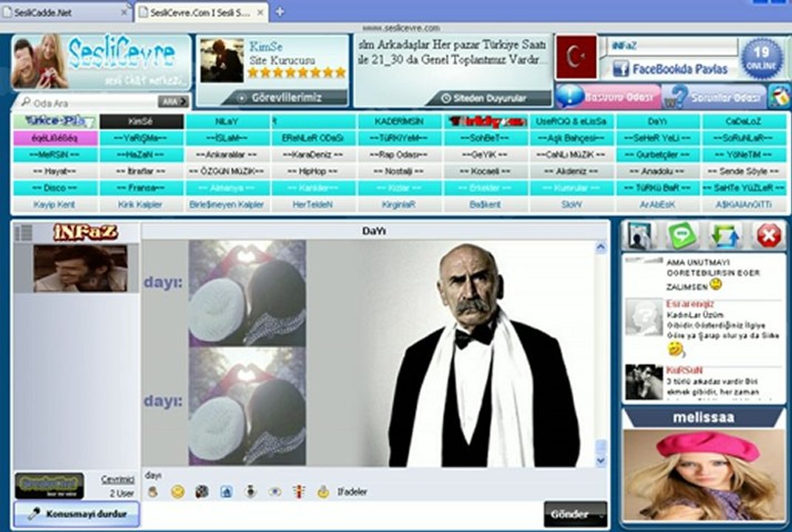Click the paint bucket theme icon
Viewport: 792px width, 532px height.
(x=779, y=96)
